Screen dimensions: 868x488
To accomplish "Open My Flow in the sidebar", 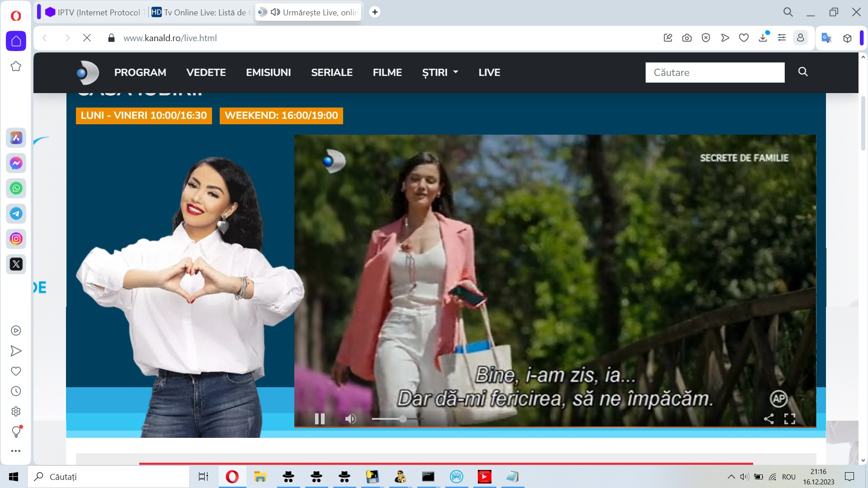I will coord(16,351).
